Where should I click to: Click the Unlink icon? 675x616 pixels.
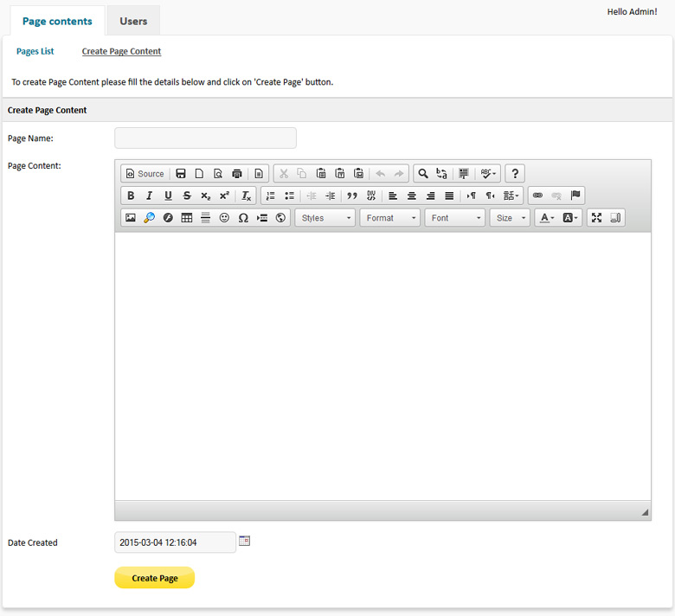[556, 196]
